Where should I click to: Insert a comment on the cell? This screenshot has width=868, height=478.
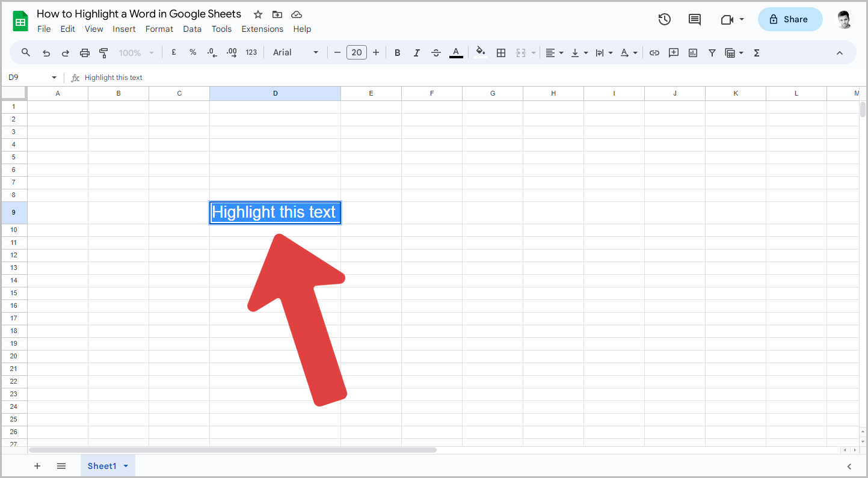tap(673, 52)
